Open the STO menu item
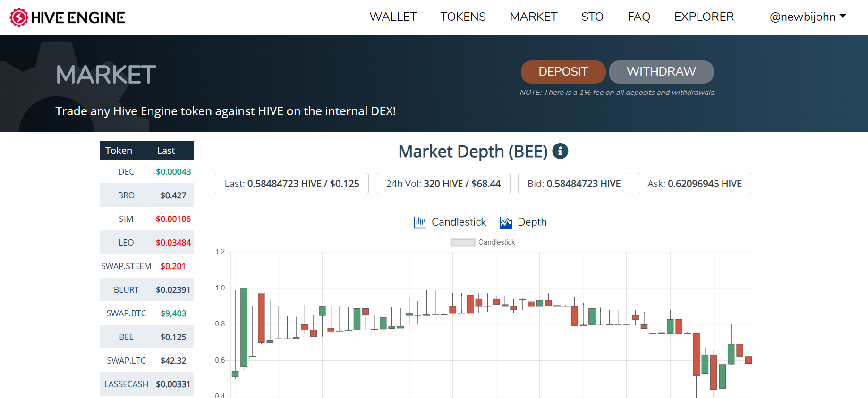 (x=592, y=17)
